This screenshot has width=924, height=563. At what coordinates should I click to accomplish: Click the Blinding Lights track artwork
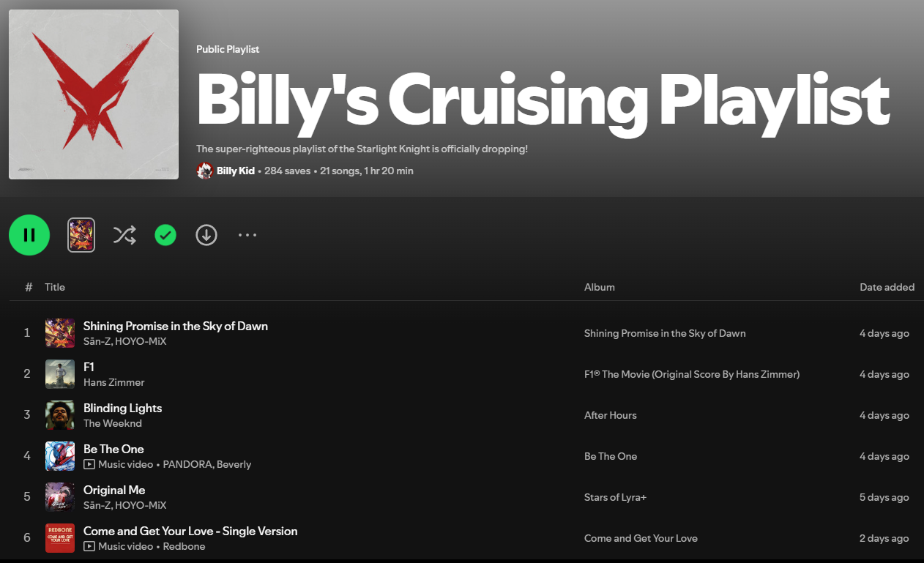click(x=60, y=415)
